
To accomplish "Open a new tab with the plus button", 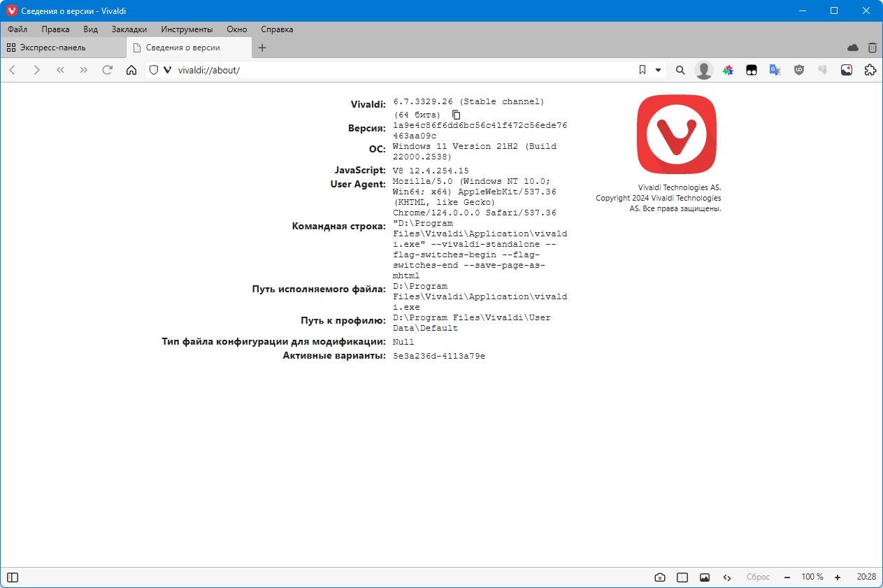I will (262, 48).
